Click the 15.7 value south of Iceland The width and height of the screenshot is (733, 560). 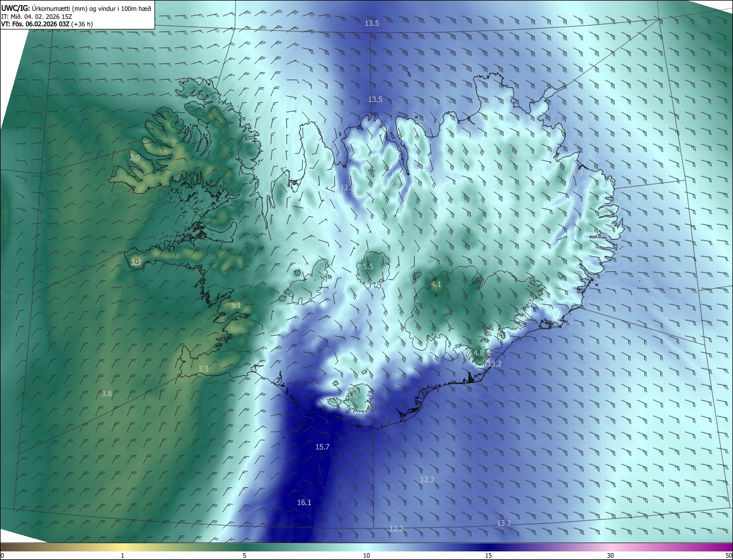click(322, 447)
